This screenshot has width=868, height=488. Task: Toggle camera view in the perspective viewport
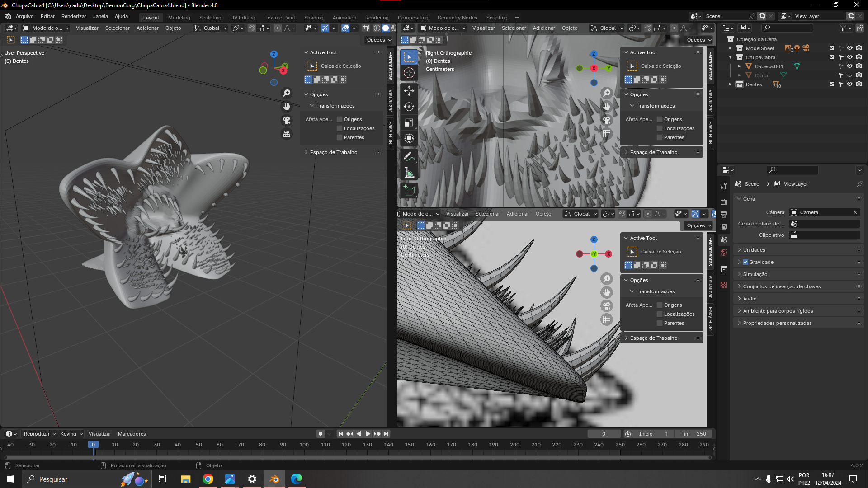tap(287, 120)
